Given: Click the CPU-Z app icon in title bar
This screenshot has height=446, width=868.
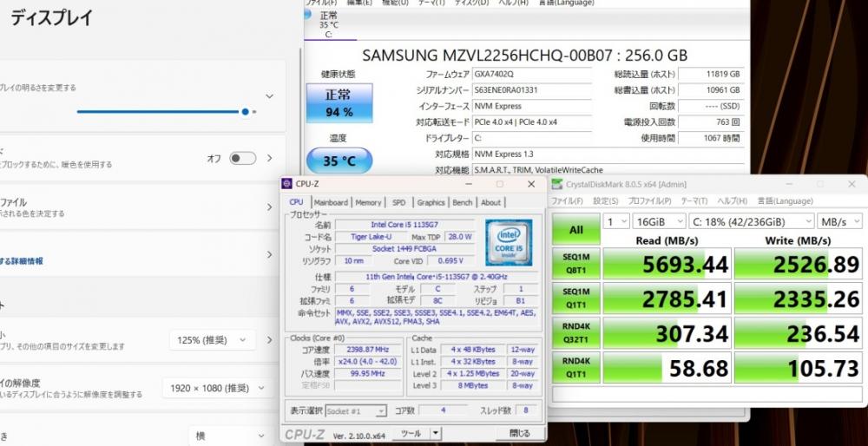Looking at the screenshot, I should [x=288, y=184].
